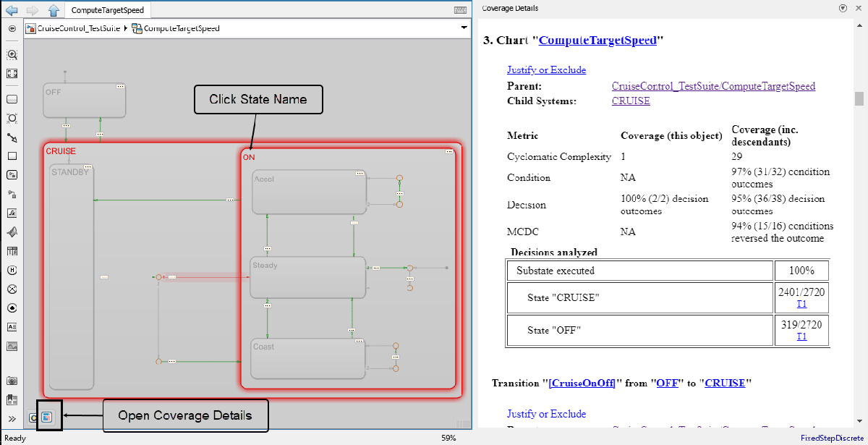Select the dotted-circle palette tool
Image resolution: width=868 pixels, height=445 pixels.
click(12, 308)
